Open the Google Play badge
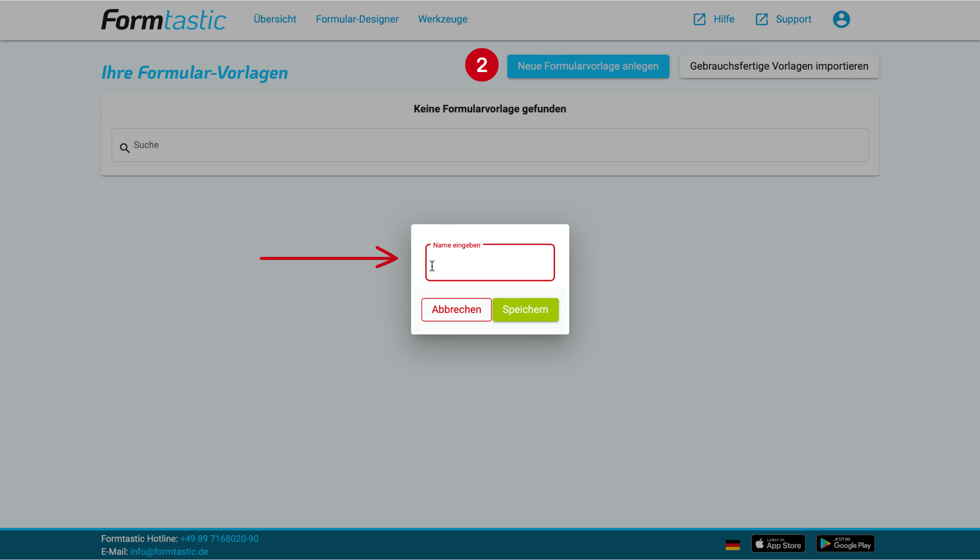Screen dimensions: 980x560 (845, 544)
